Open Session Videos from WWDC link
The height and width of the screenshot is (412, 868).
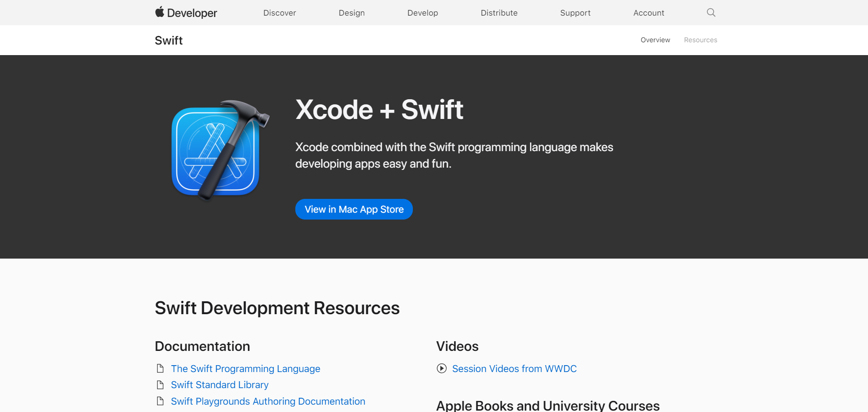[x=514, y=368]
